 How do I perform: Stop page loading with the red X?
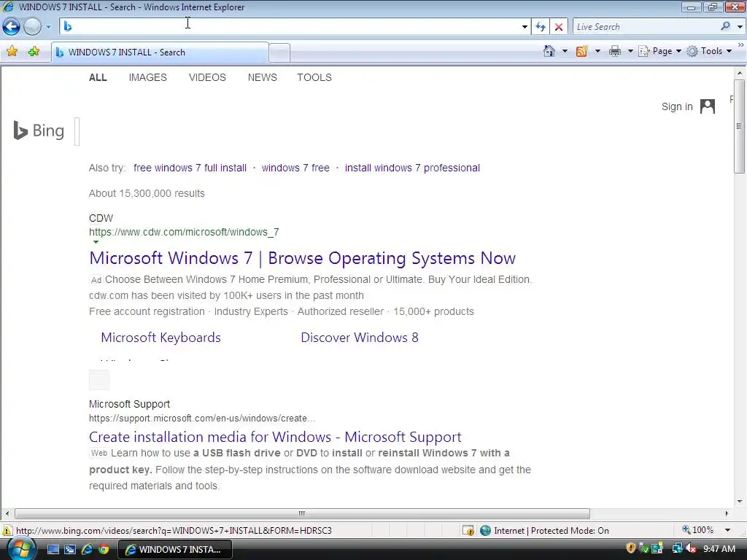(559, 27)
